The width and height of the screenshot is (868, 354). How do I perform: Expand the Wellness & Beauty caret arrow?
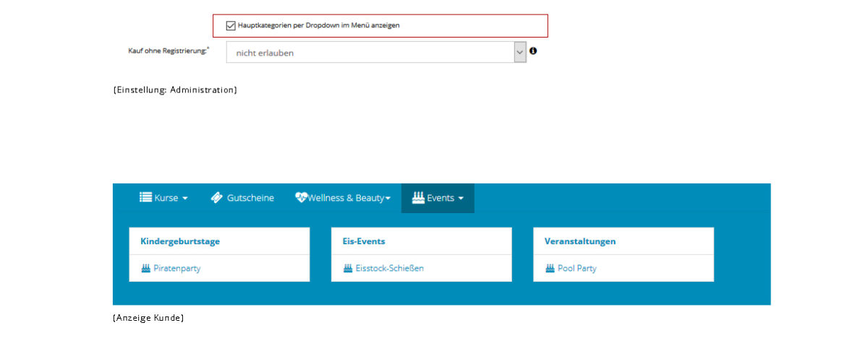point(388,199)
